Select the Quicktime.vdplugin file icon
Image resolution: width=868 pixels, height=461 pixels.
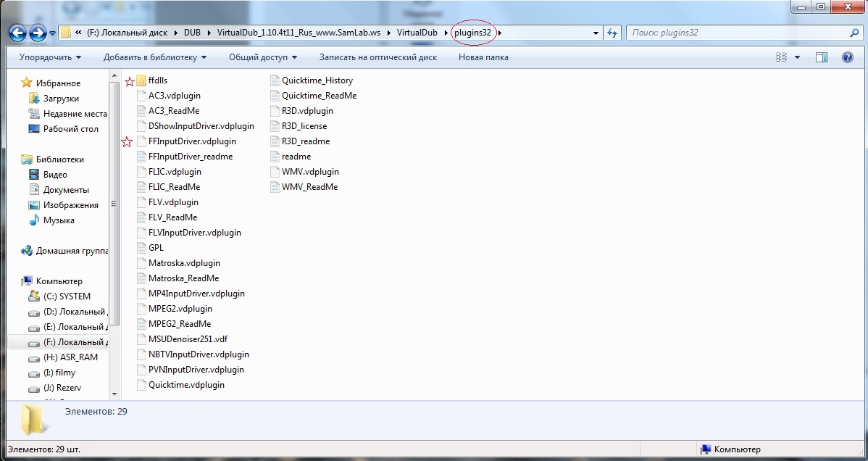coord(141,385)
